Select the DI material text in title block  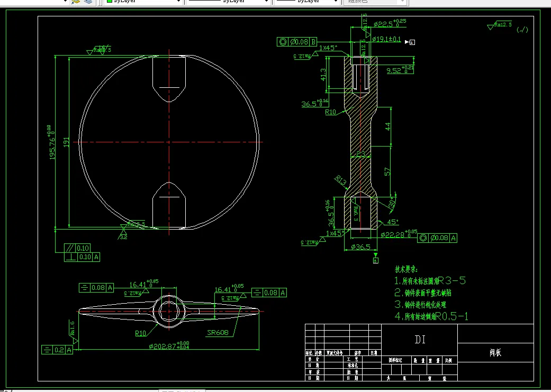[x=420, y=340]
